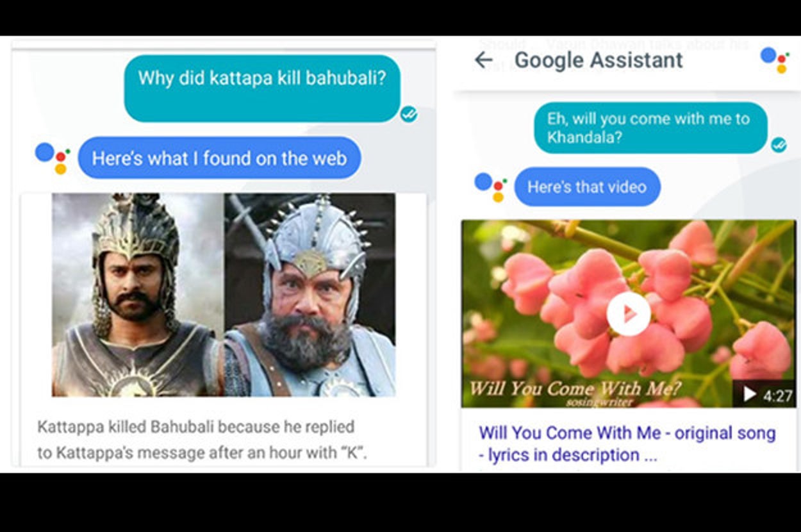
Task: Open the Will You Come With Me song link
Action: tap(627, 444)
